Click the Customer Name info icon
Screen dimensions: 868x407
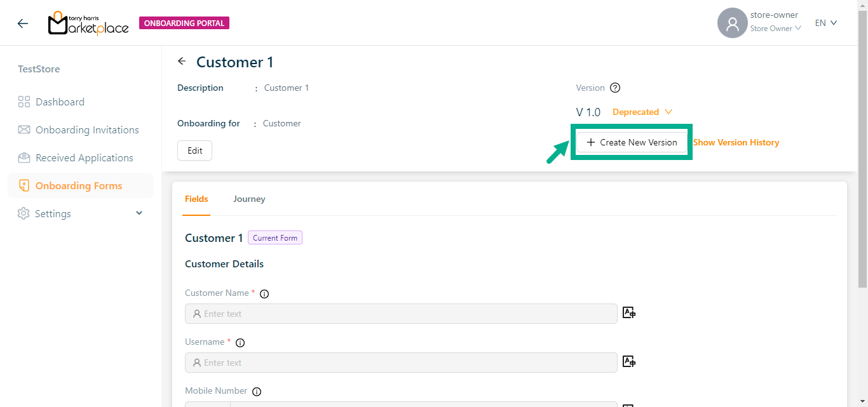pyautogui.click(x=264, y=294)
